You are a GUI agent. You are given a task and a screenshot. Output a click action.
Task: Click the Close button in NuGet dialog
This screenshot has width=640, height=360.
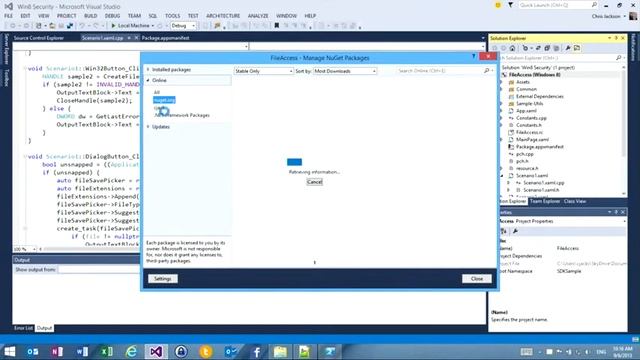click(x=477, y=279)
